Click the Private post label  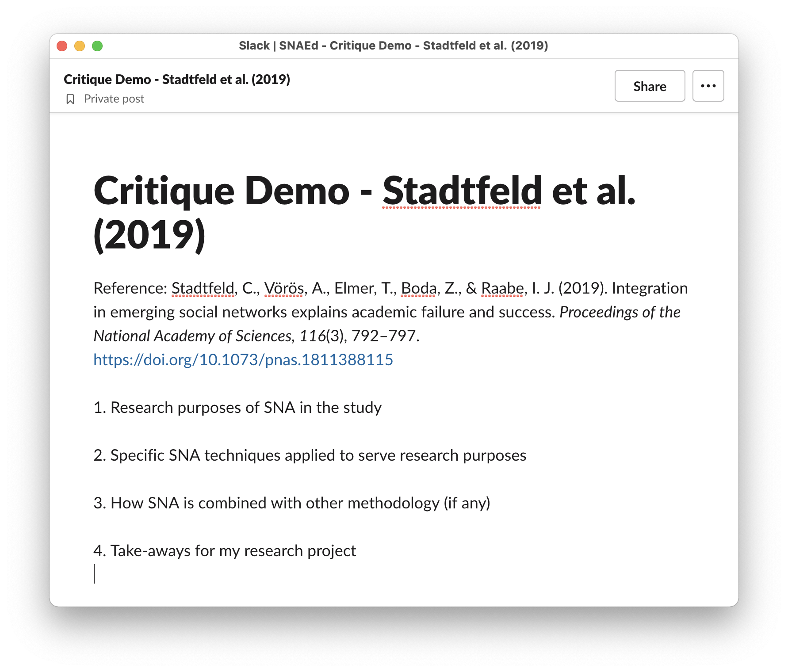(114, 99)
